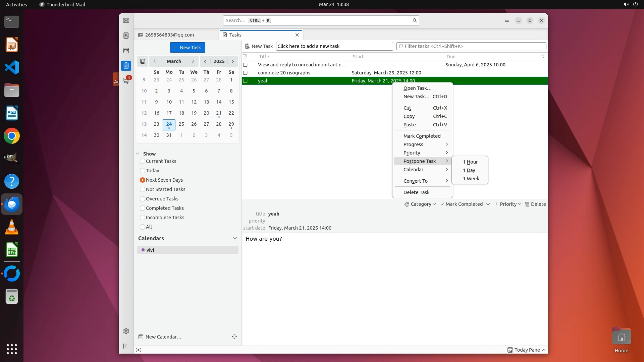Open the Address Book sidebar icon
This screenshot has width=644, height=362.
coord(126,36)
